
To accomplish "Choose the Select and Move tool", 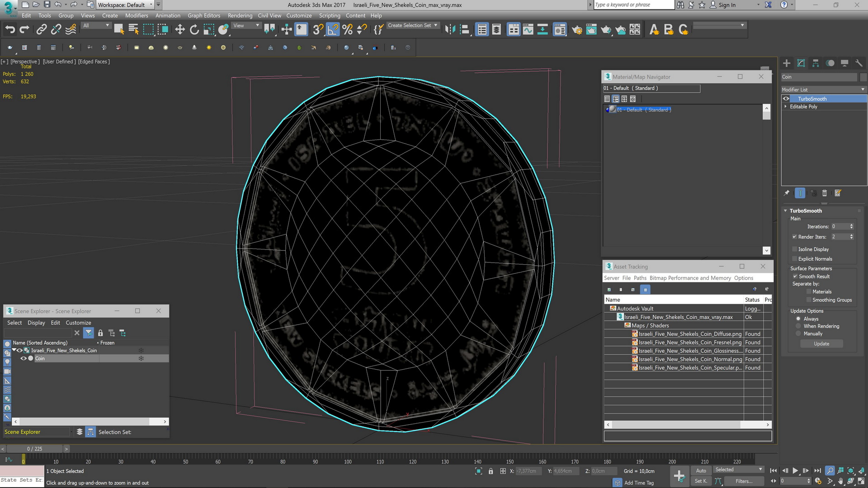I will [180, 30].
